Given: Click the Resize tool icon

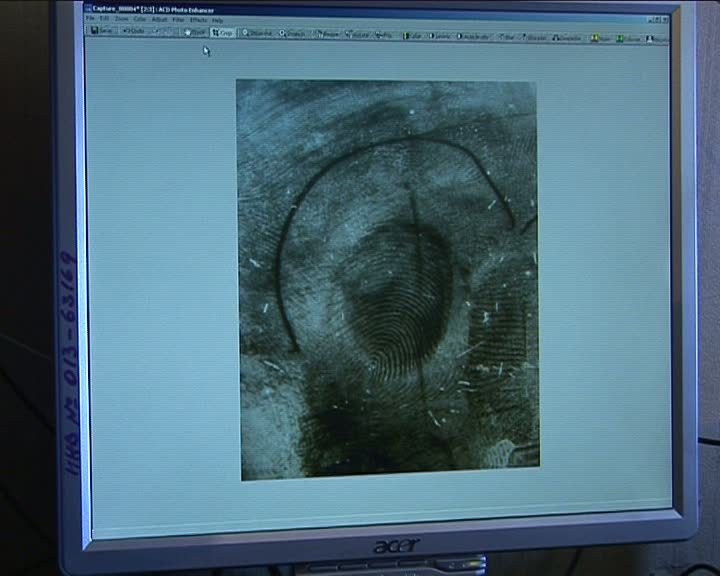Looking at the screenshot, I should click(328, 34).
